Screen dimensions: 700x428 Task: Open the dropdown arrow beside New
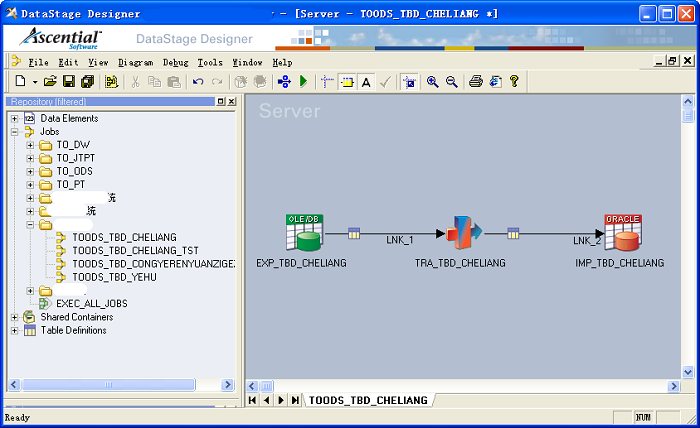(34, 82)
